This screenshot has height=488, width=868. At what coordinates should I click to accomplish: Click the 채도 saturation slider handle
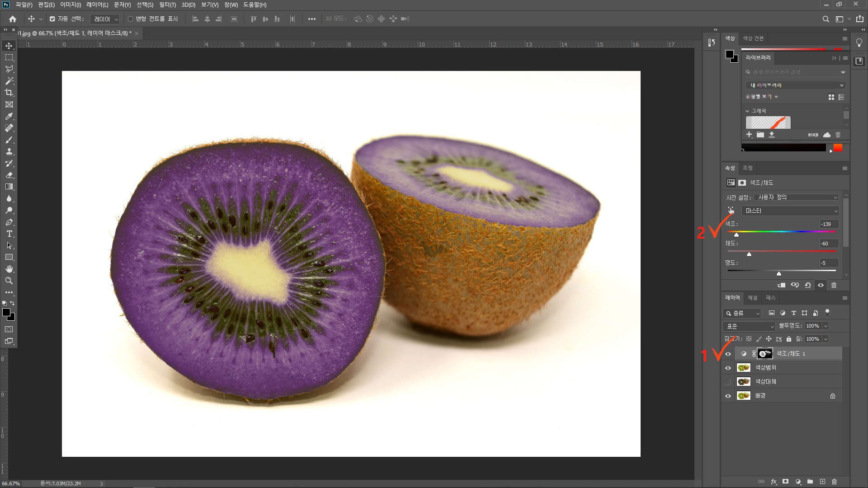tap(749, 254)
